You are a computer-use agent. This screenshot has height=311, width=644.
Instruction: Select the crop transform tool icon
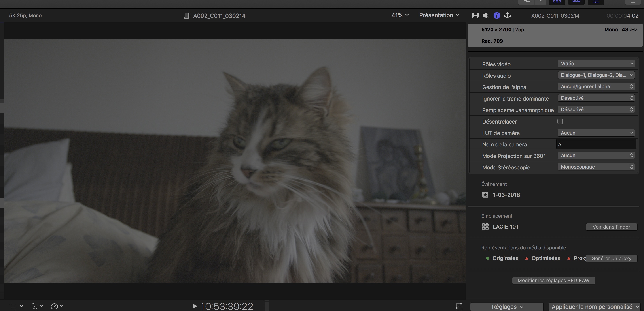click(13, 306)
